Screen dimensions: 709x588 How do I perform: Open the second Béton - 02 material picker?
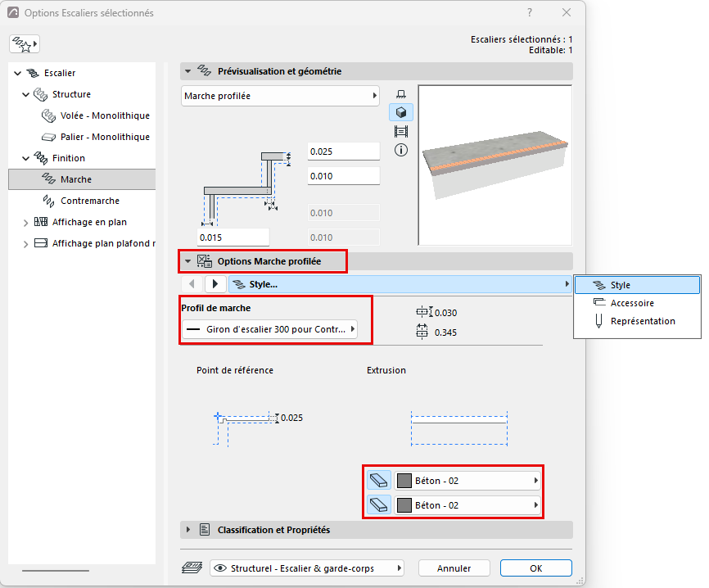(467, 504)
